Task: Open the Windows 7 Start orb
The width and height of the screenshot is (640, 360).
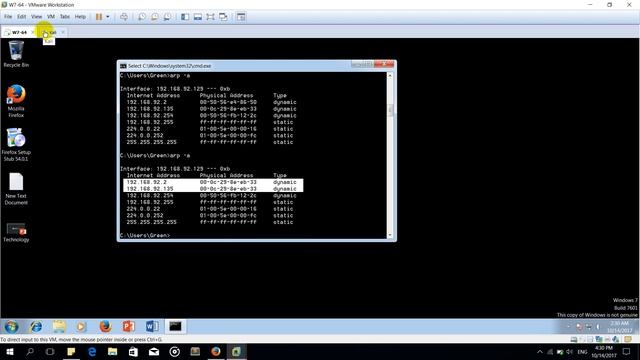Action: click(11, 327)
